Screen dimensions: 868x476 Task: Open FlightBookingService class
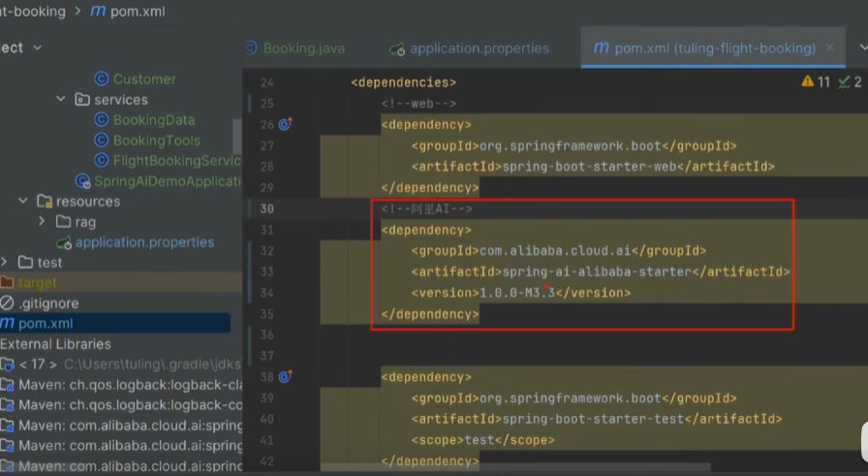tap(177, 161)
